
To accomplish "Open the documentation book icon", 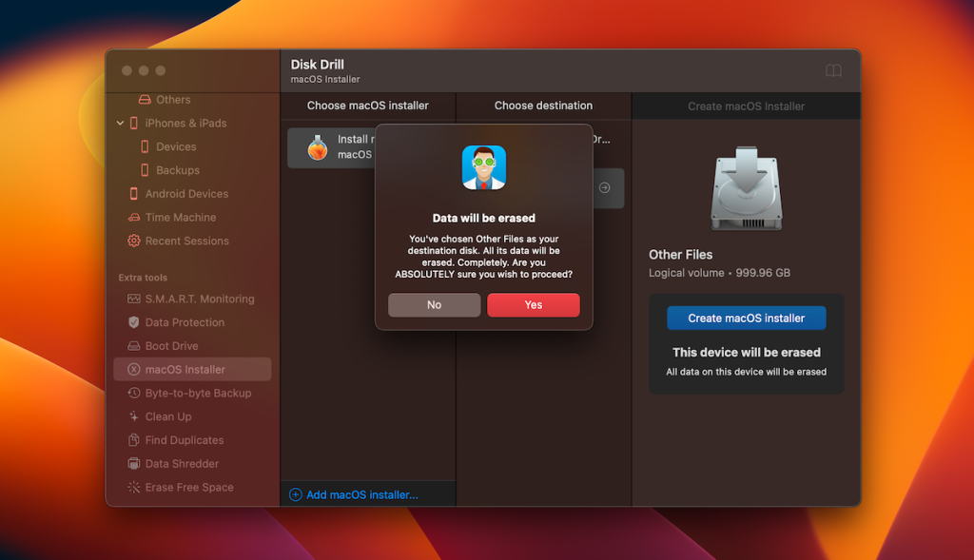I will [x=833, y=70].
